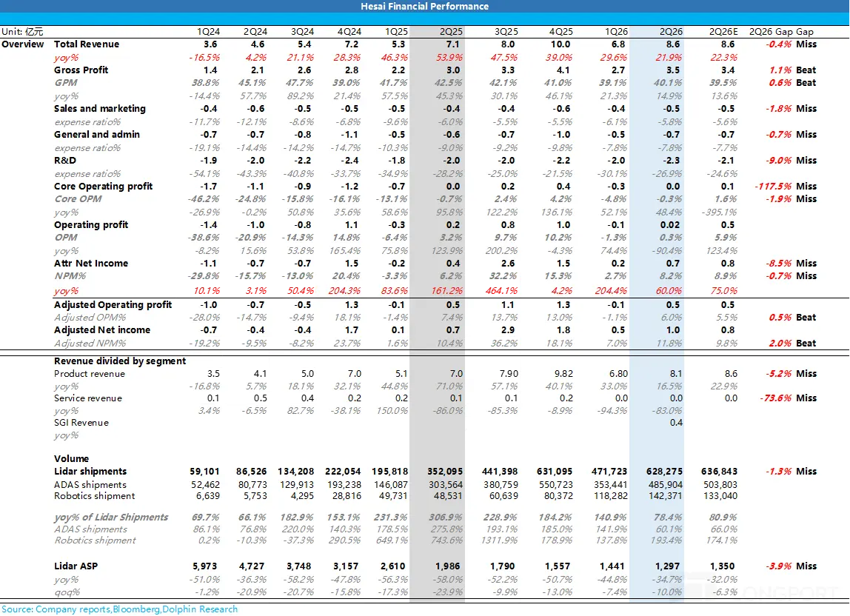
Task: Click Revenue divided by segment heading
Action: click(120, 361)
